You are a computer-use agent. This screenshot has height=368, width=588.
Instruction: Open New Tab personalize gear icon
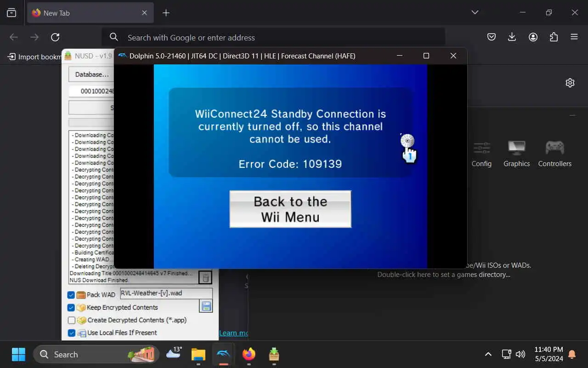(x=570, y=83)
